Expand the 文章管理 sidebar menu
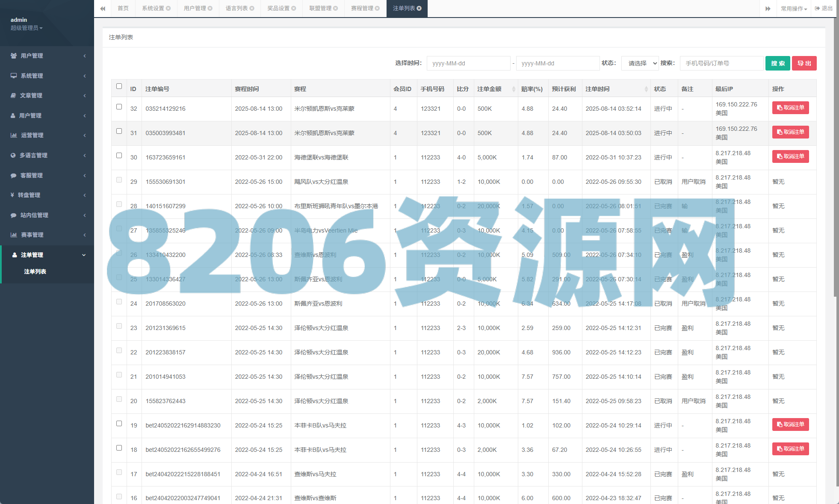 (47, 96)
